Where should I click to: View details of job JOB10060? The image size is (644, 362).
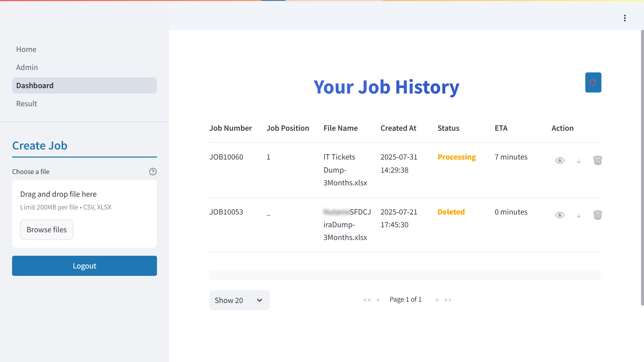559,161
